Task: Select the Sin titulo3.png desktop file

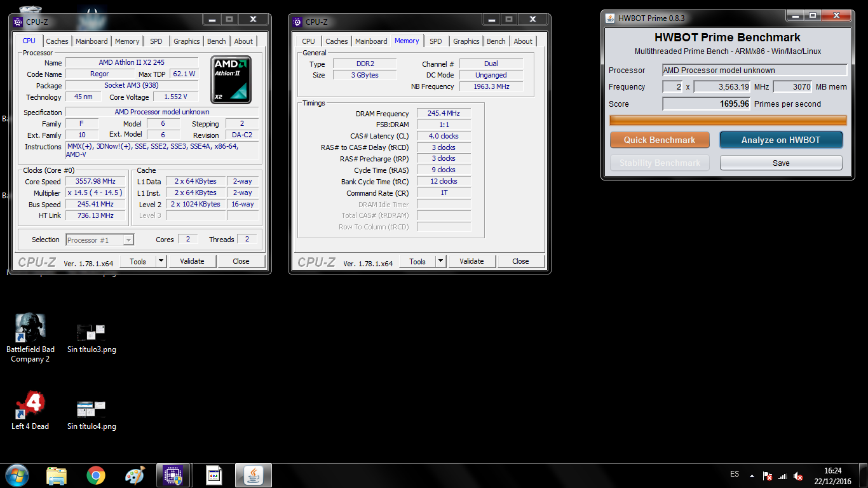Action: point(92,338)
